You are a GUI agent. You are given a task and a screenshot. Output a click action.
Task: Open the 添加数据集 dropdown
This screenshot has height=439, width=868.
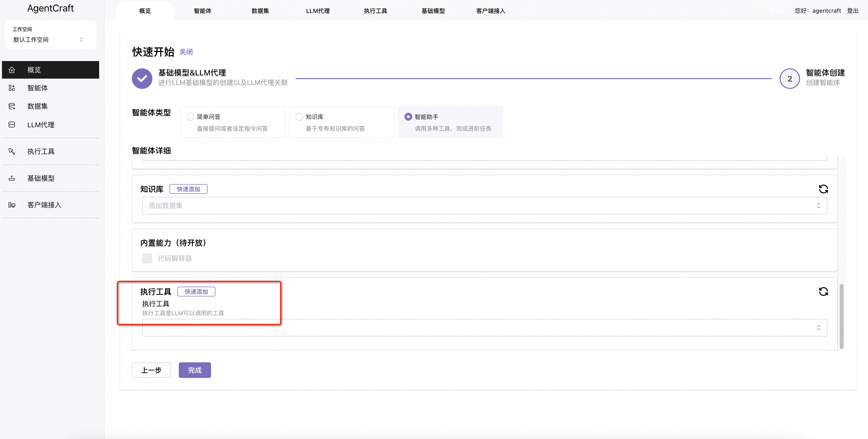485,206
